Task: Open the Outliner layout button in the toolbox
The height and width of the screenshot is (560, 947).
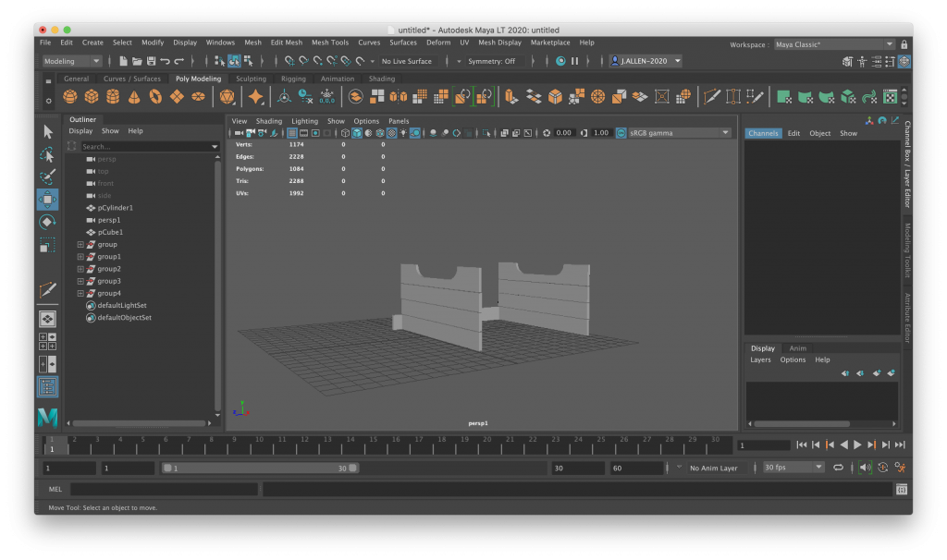Action: click(x=47, y=386)
